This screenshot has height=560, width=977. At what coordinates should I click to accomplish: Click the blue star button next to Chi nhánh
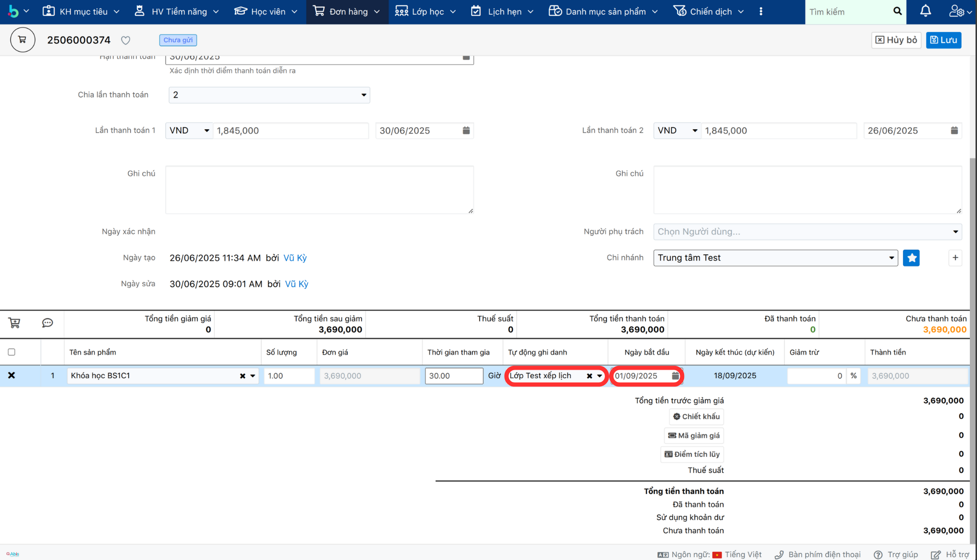pyautogui.click(x=911, y=258)
